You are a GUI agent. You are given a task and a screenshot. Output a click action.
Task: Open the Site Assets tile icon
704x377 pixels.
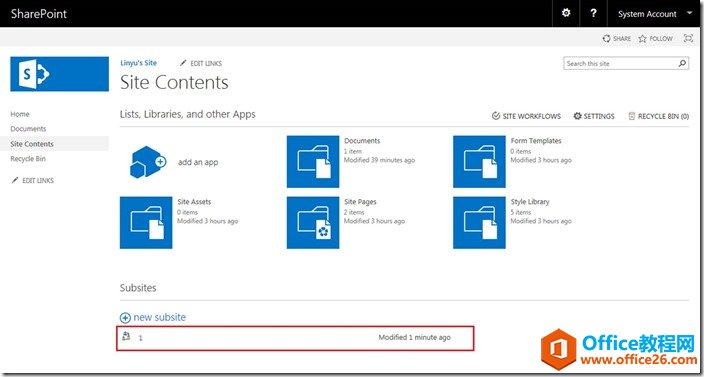(146, 223)
